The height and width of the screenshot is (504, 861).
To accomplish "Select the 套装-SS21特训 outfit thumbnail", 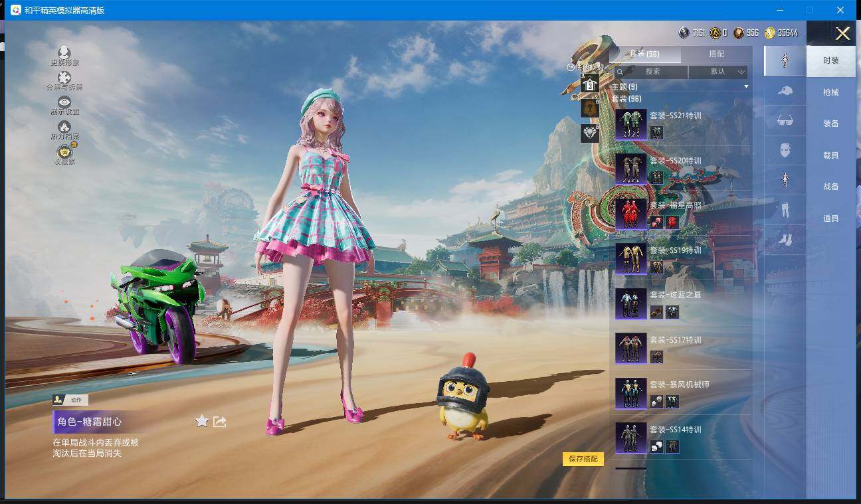I will [631, 124].
